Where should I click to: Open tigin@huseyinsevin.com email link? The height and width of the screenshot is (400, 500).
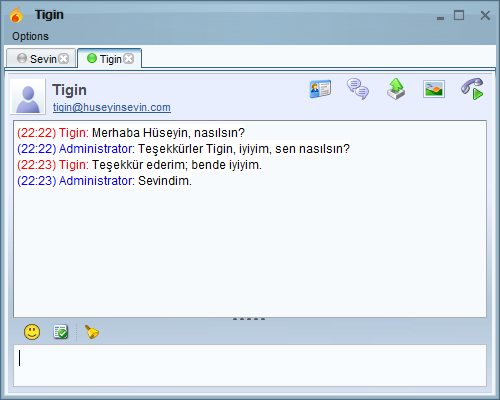[x=112, y=107]
